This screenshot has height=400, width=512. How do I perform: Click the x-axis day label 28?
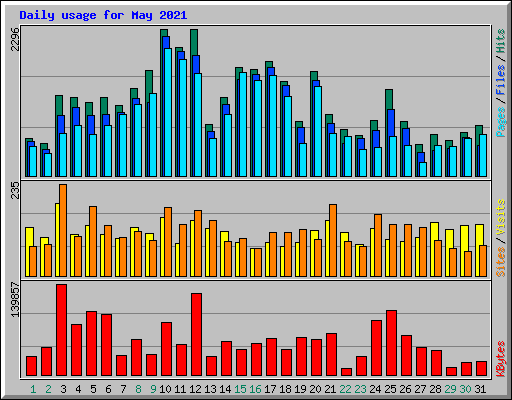pos(435,389)
